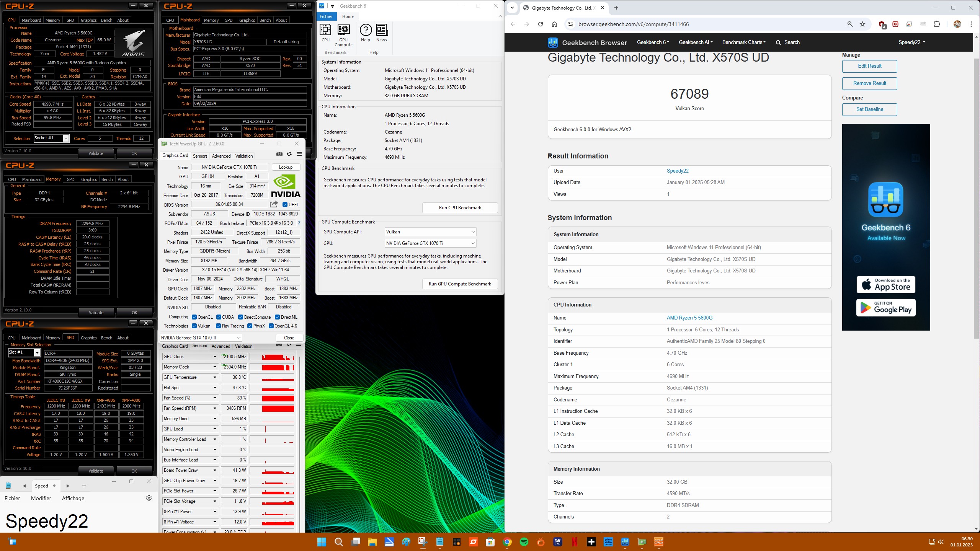Click Lookup button in GPU-Z

[286, 167]
